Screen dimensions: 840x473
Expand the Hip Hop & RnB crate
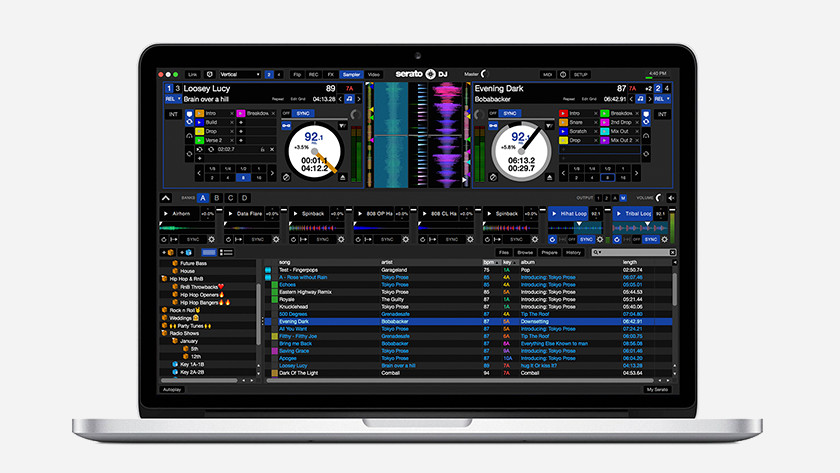(x=164, y=279)
